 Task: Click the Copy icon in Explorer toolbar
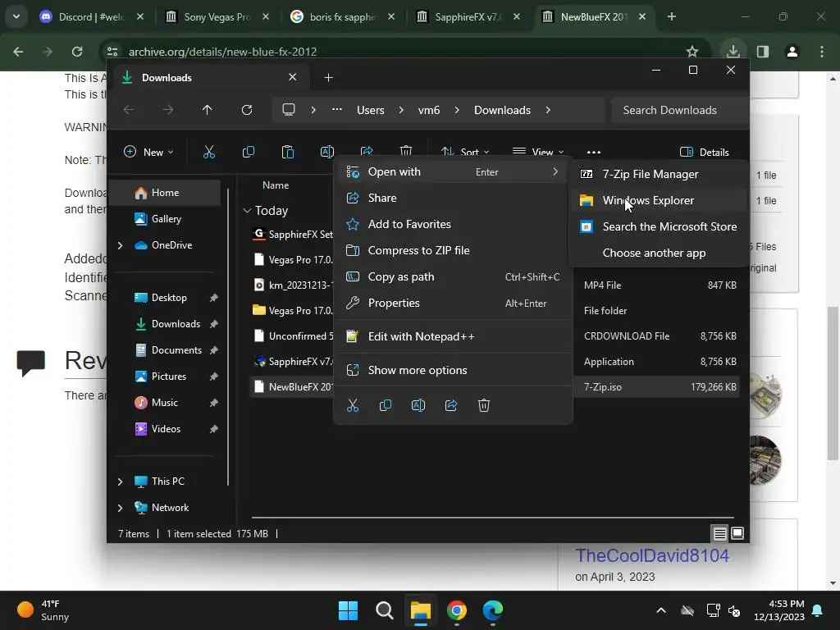248,152
